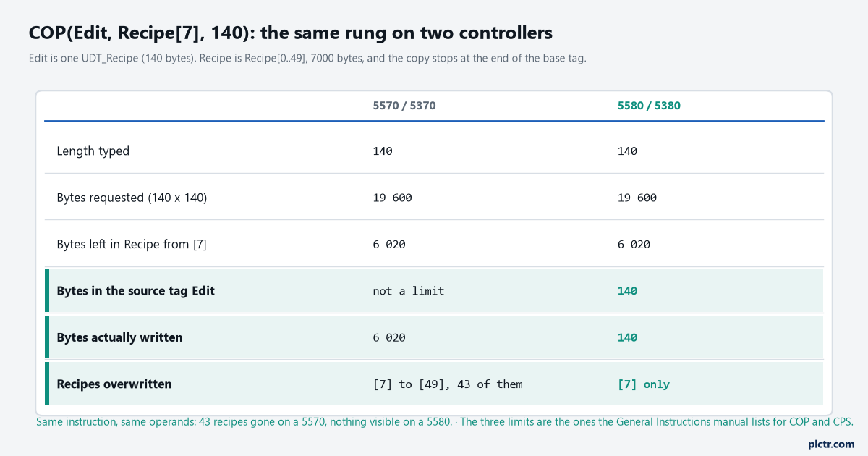Image resolution: width=868 pixels, height=456 pixels.
Task: Click the '[7] to [49], 43 of them' cell
Action: pyautogui.click(x=448, y=384)
